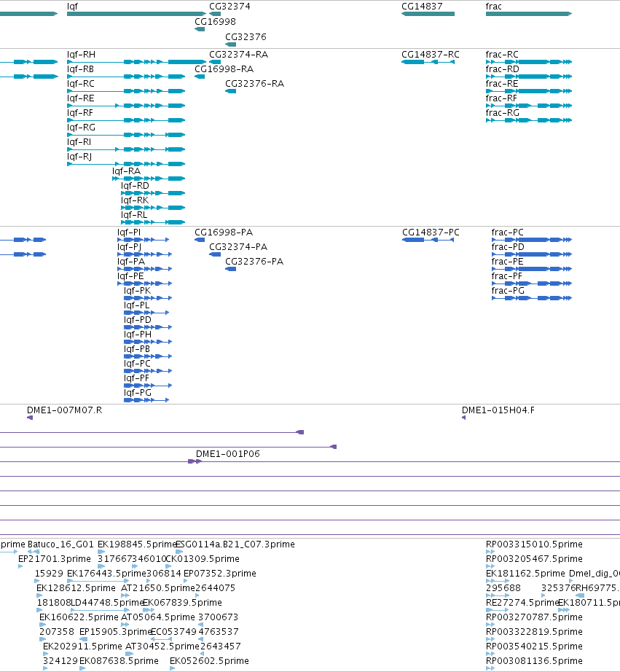The image size is (620, 672).
Task: Select protein lqf-PI
Action: 143,240
